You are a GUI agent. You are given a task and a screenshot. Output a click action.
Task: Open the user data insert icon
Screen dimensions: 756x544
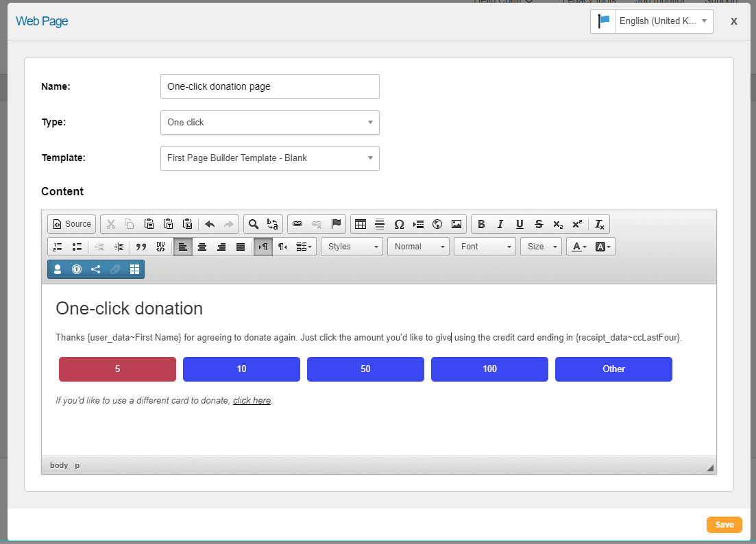click(x=58, y=269)
